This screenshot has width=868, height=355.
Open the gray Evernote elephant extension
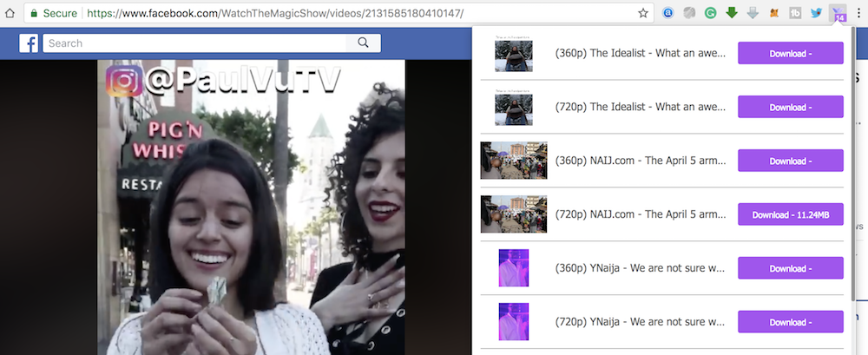tap(689, 13)
